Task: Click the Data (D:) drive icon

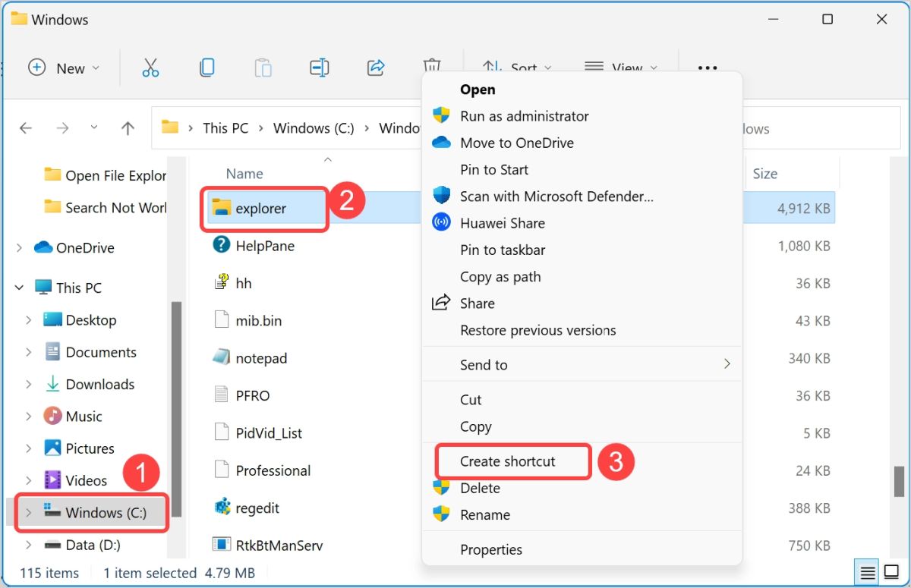Action: tap(52, 544)
